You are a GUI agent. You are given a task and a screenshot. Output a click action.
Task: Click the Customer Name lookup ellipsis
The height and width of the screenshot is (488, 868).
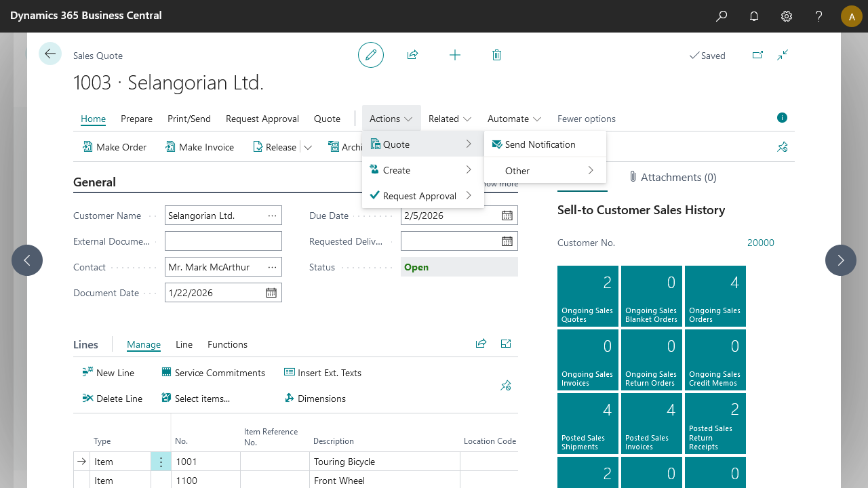point(273,216)
